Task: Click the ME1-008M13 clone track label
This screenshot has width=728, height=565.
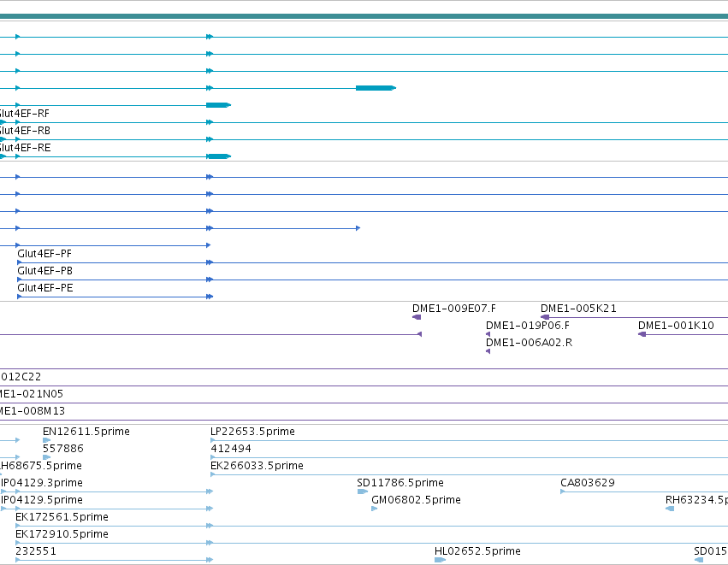Action: [x=32, y=411]
